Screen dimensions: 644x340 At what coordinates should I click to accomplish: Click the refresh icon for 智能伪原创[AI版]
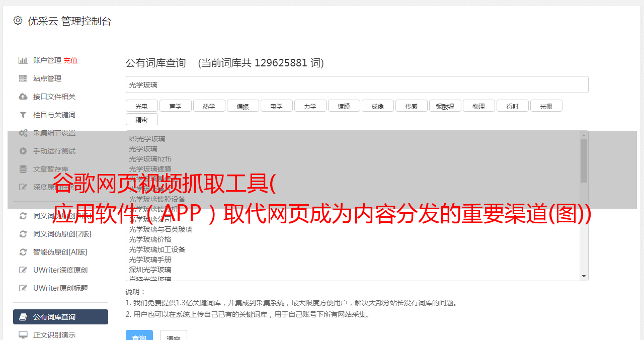pos(23,252)
